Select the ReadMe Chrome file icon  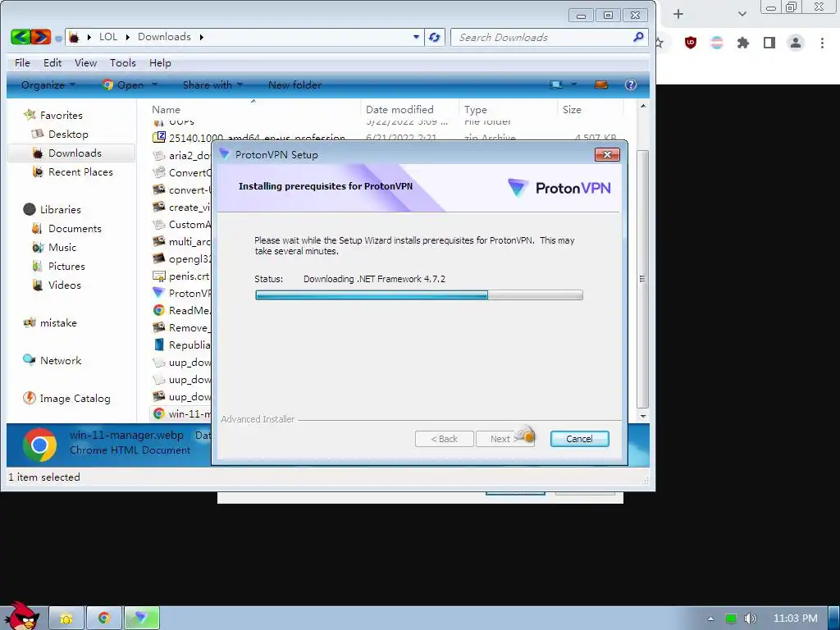[159, 310]
